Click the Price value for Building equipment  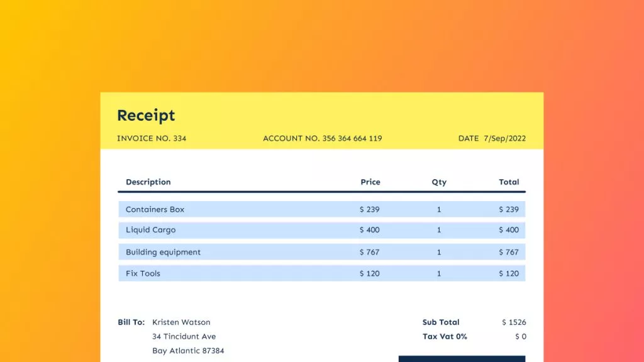tap(369, 252)
